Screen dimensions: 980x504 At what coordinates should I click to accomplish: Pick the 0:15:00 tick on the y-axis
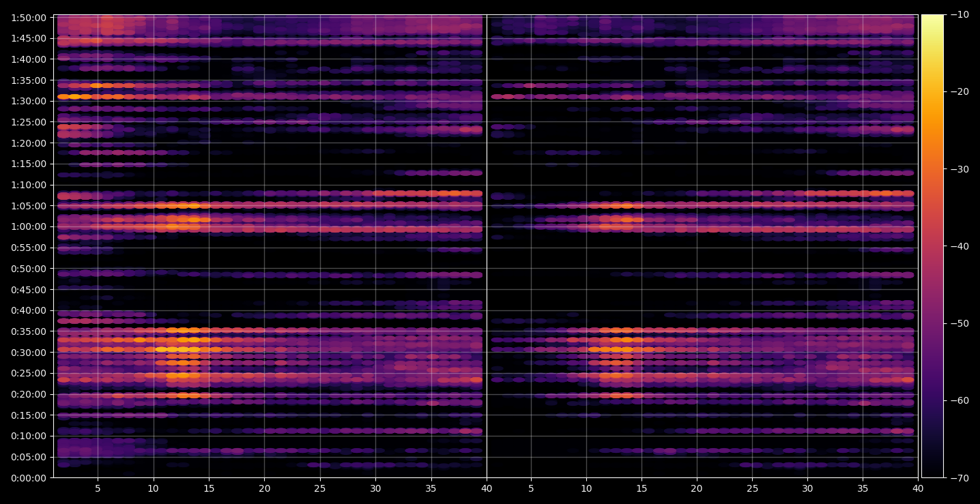pos(29,415)
